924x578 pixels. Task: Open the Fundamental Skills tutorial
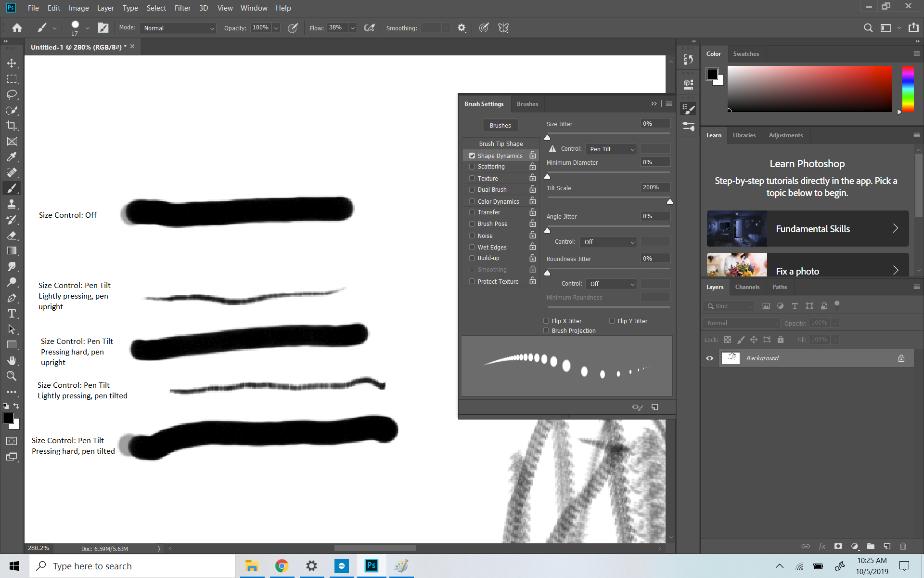[807, 228]
